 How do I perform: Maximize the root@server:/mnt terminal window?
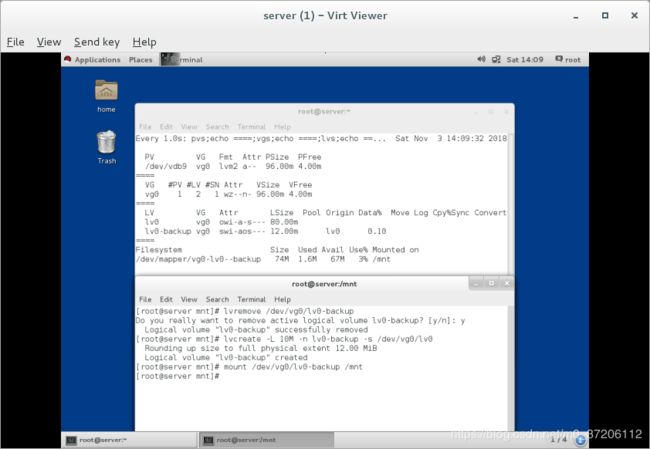(492, 284)
